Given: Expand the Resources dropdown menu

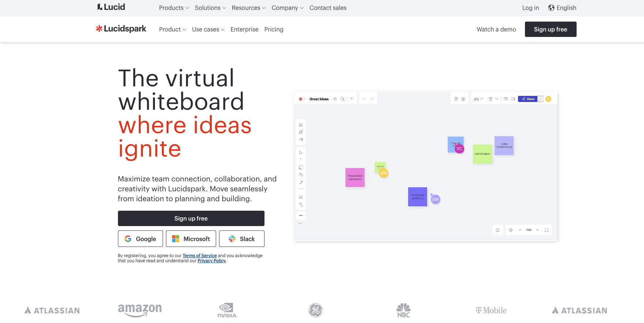Looking at the screenshot, I should 249,8.
